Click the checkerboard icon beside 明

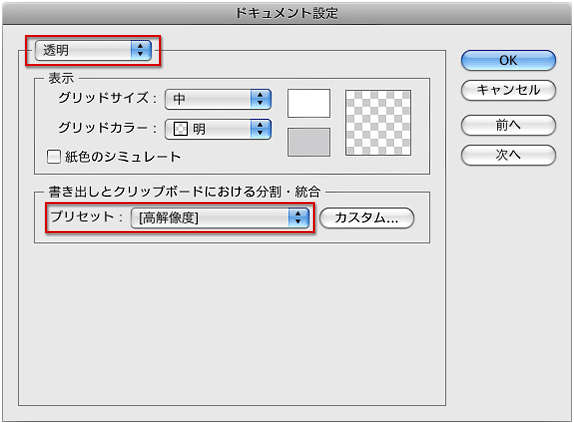point(180,129)
